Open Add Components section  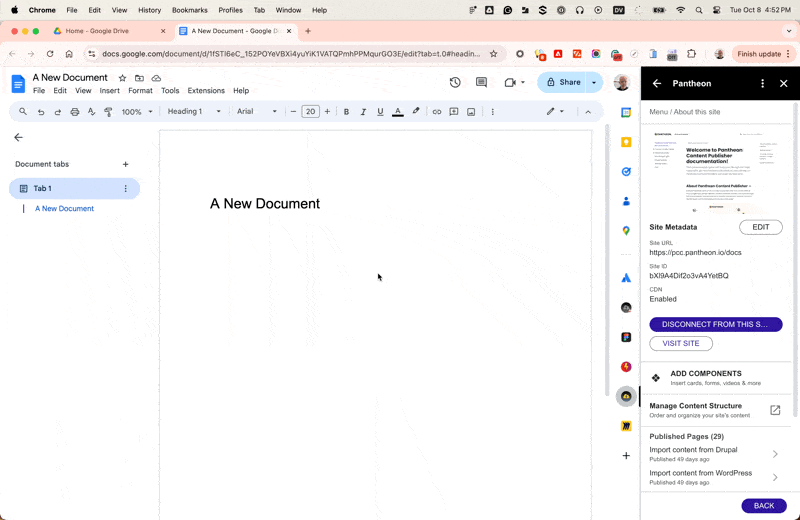tap(715, 378)
